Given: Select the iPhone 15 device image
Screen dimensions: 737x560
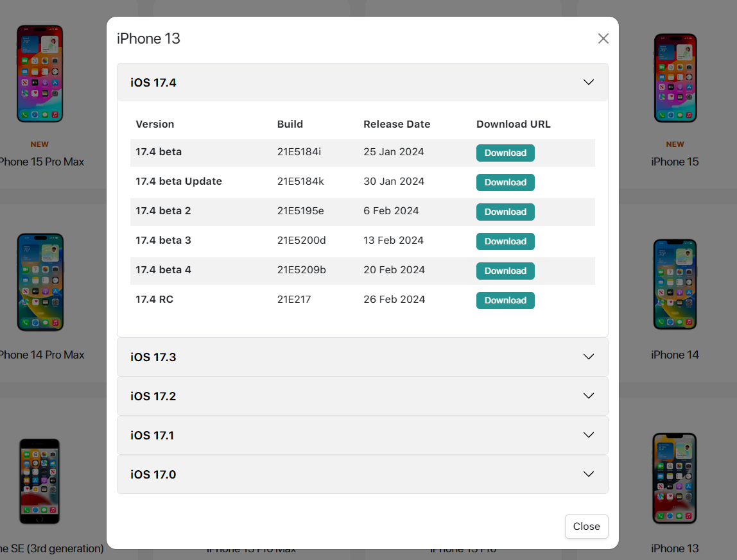Looking at the screenshot, I should [x=675, y=78].
